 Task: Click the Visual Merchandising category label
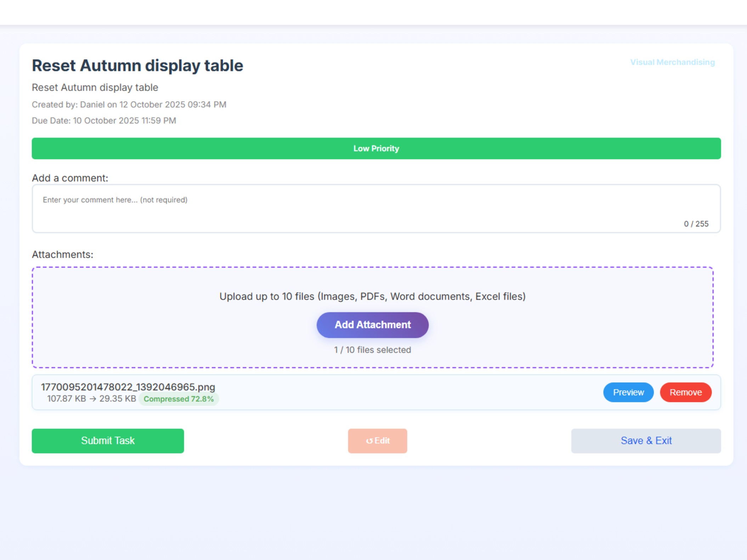672,62
